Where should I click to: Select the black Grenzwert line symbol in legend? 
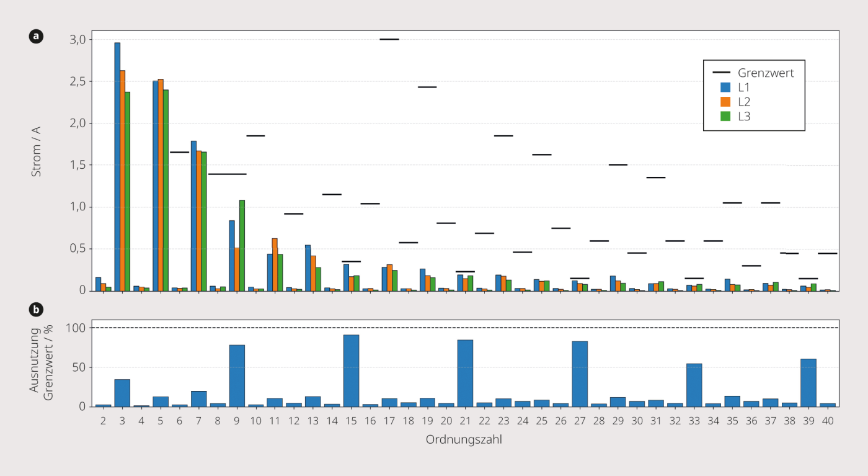tap(721, 73)
